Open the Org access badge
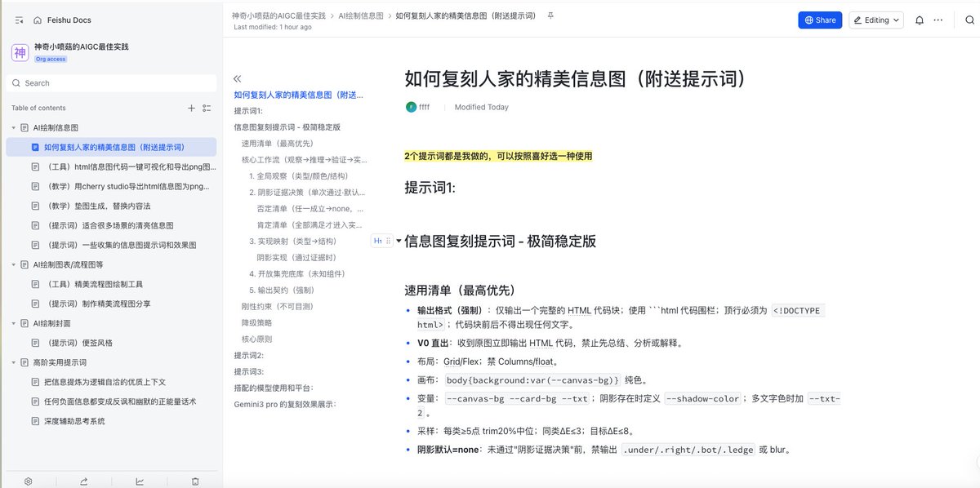The image size is (980, 488). pos(51,59)
